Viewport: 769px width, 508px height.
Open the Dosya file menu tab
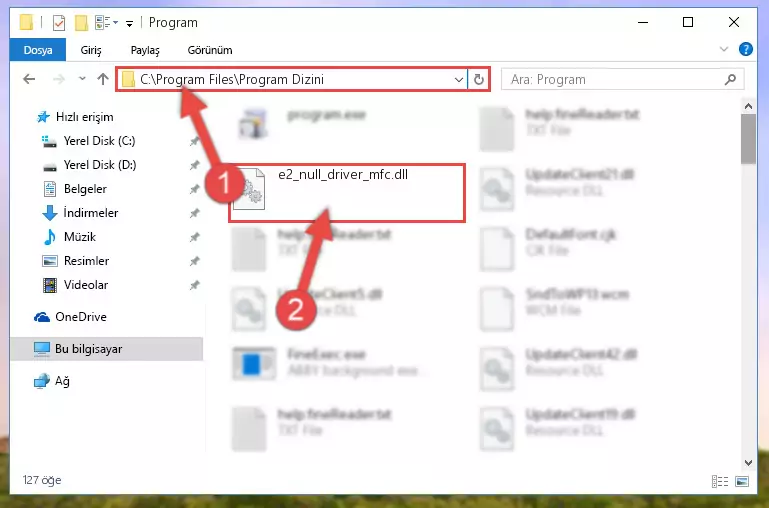coord(38,50)
